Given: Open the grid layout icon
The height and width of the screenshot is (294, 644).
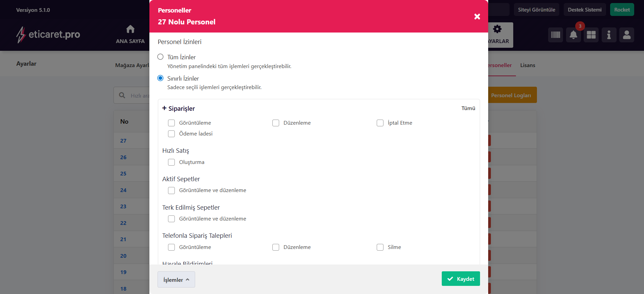Looking at the screenshot, I should point(591,35).
